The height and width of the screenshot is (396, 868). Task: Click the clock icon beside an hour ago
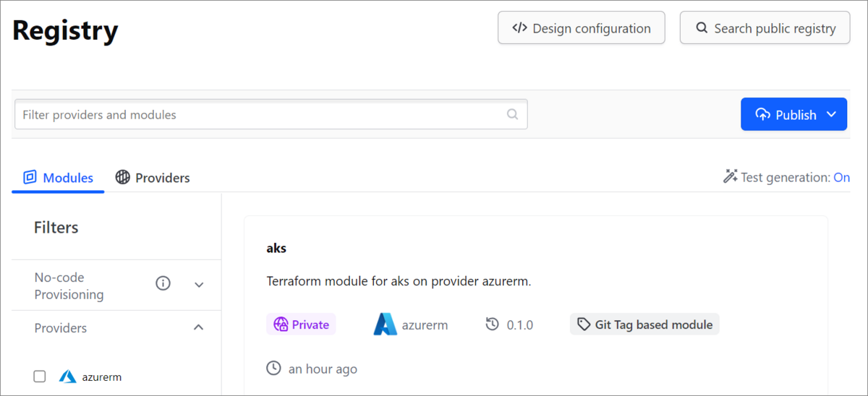274,369
